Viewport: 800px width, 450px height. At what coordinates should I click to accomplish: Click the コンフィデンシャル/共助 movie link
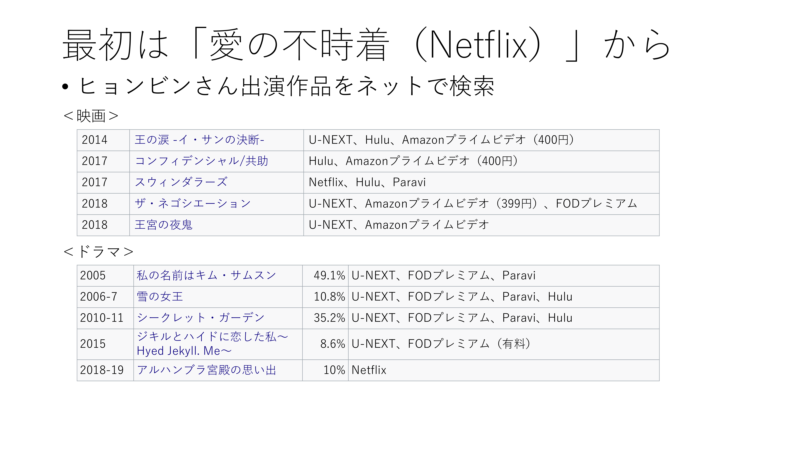201,161
